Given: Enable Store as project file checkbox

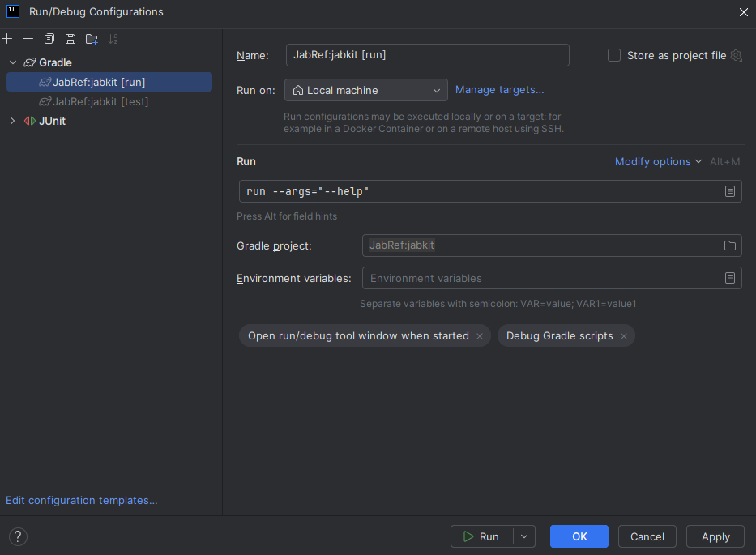Looking at the screenshot, I should click(613, 55).
